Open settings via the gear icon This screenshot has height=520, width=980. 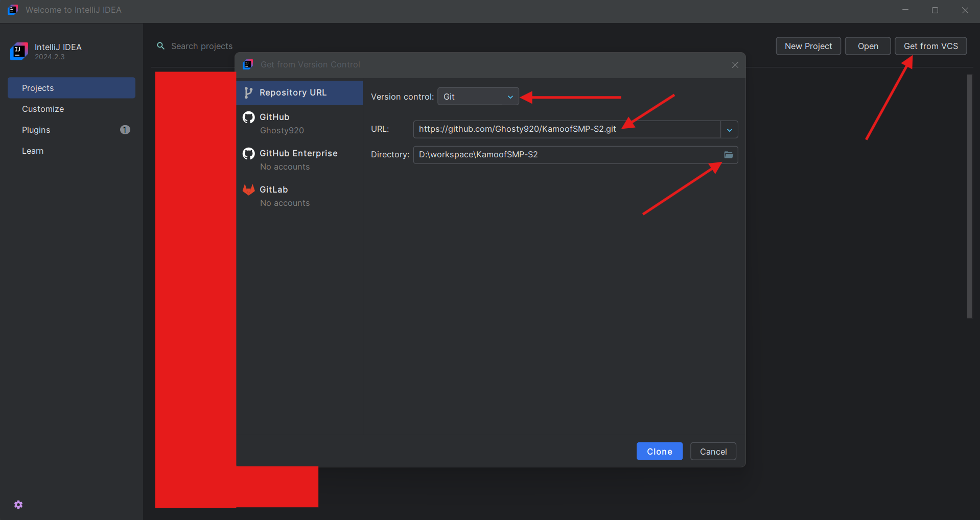(x=18, y=505)
